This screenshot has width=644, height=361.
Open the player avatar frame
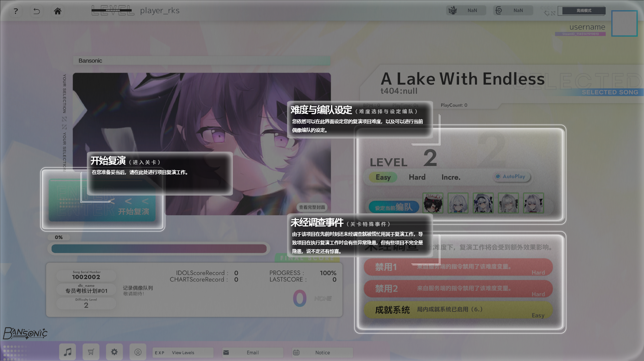coord(624,23)
